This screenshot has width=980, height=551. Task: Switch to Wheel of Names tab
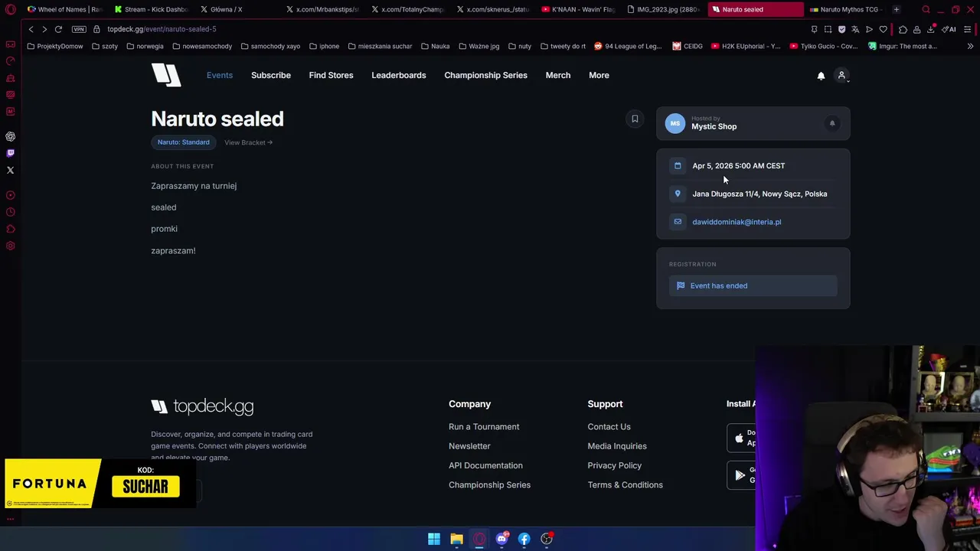click(64, 9)
